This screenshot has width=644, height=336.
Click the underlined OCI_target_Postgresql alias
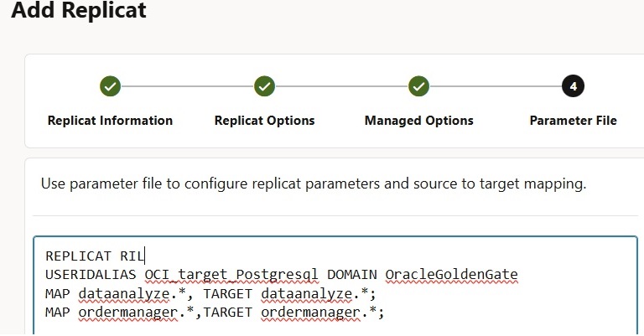(x=231, y=275)
